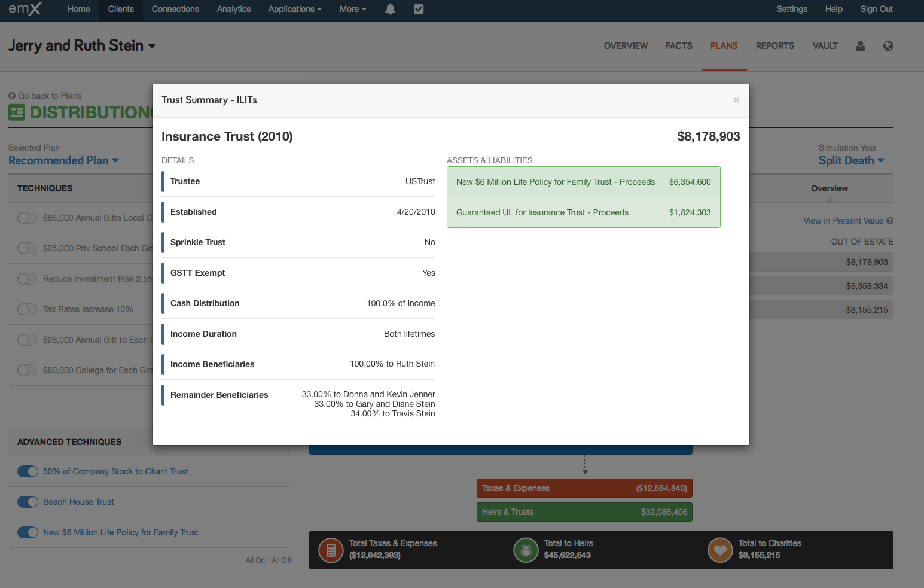
Task: Open New $6 Million Life Policy for Family Trust link
Action: [x=121, y=532]
